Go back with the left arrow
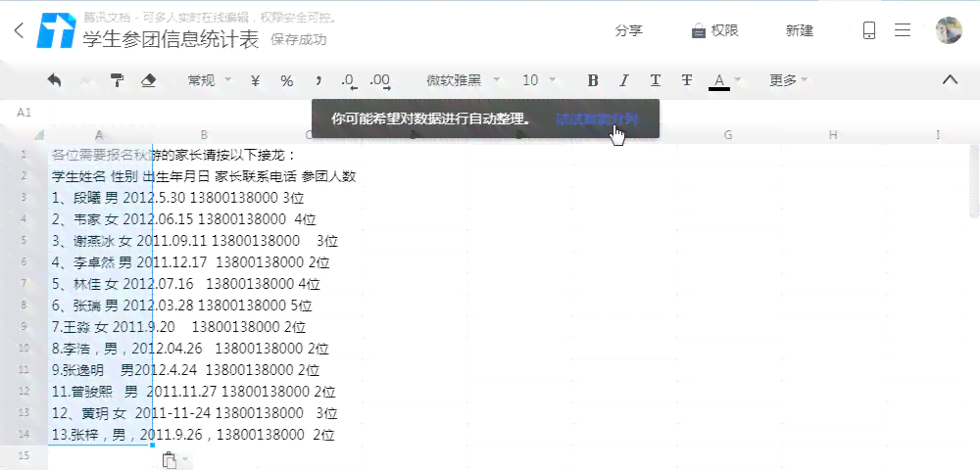 pyautogui.click(x=20, y=30)
